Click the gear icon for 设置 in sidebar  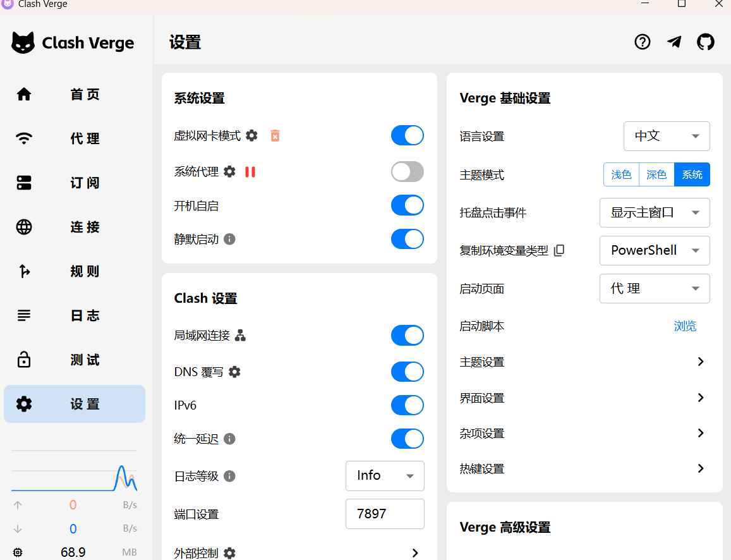(x=24, y=404)
